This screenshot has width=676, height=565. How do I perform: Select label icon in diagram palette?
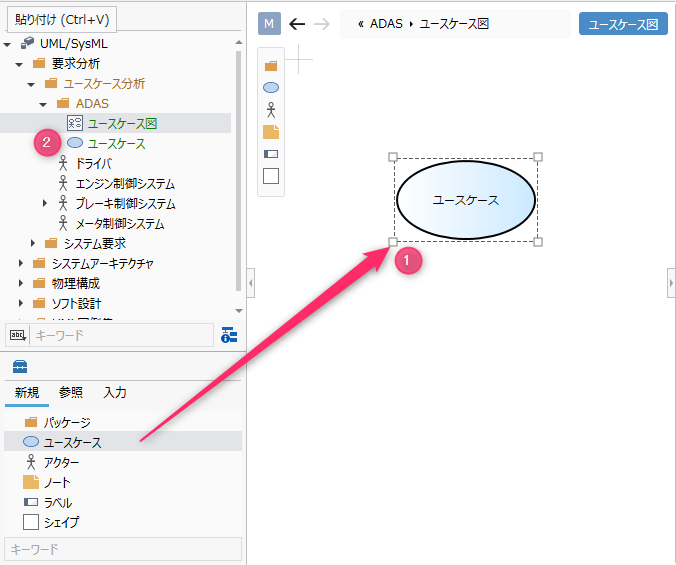tap(271, 154)
